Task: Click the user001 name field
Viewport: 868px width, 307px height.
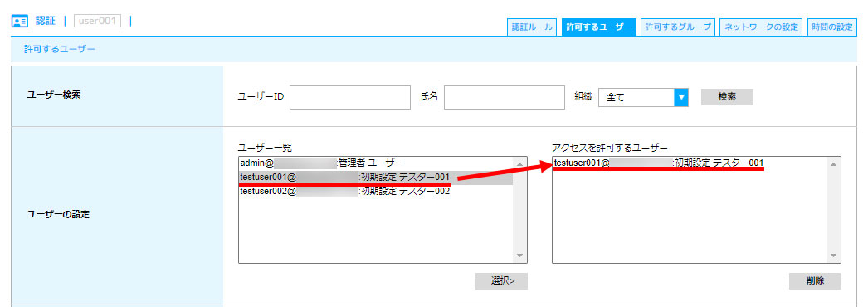Action: [97, 21]
